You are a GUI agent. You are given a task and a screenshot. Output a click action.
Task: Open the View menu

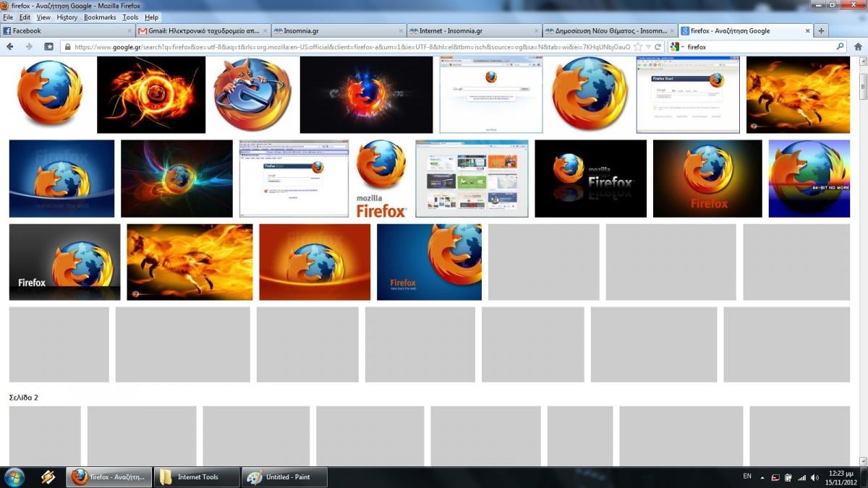point(43,17)
